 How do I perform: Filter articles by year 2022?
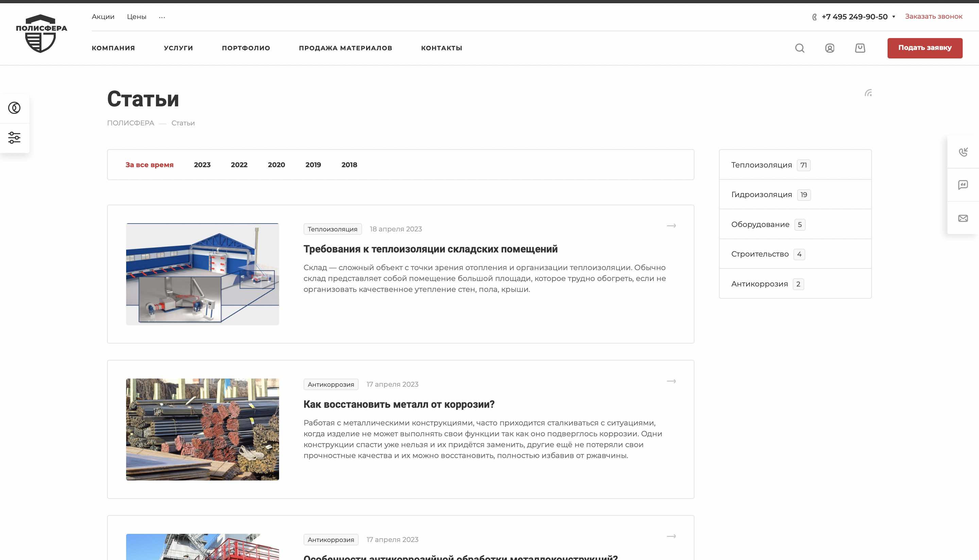[239, 164]
